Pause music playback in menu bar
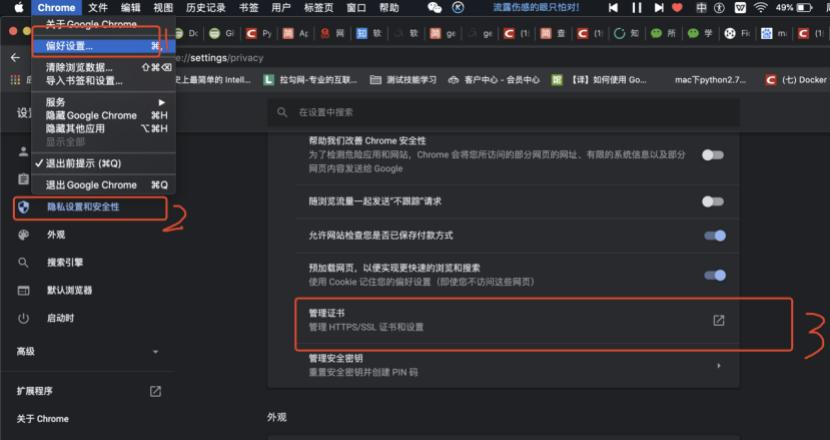This screenshot has height=440, width=830. pos(637,7)
